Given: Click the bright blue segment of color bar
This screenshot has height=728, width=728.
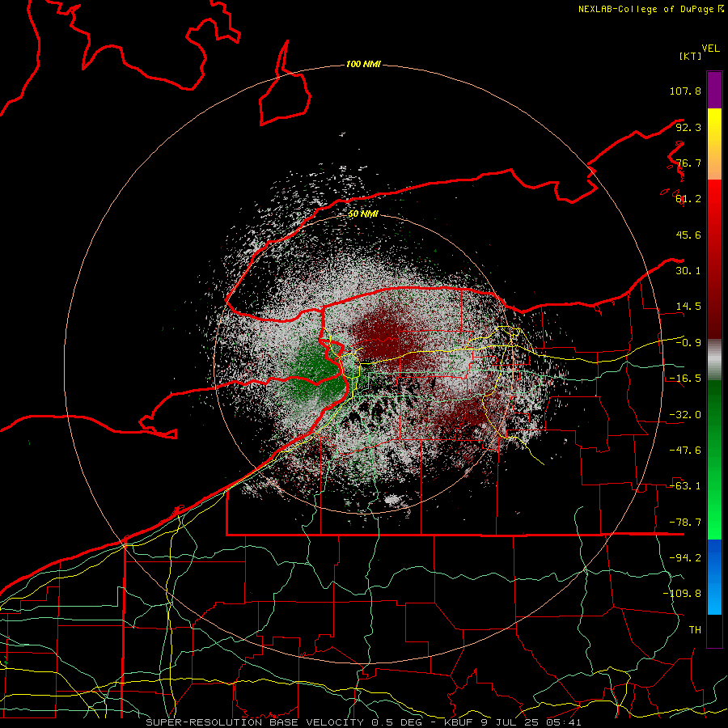Looking at the screenshot, I should pyautogui.click(x=714, y=577).
